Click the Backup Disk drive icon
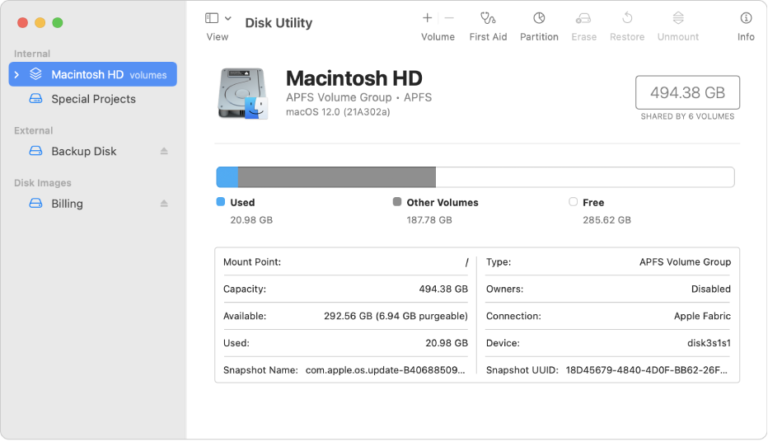Screen dimensions: 768x442 (x=36, y=151)
